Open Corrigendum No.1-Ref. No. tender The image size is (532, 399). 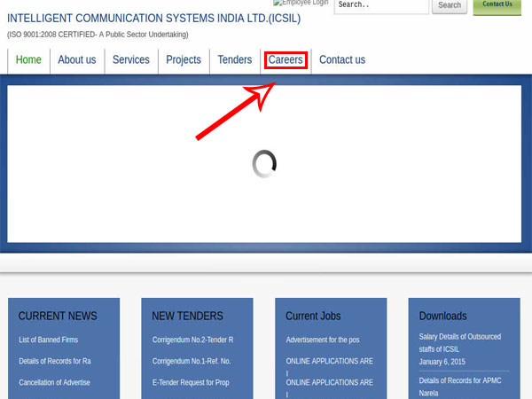[x=192, y=361]
